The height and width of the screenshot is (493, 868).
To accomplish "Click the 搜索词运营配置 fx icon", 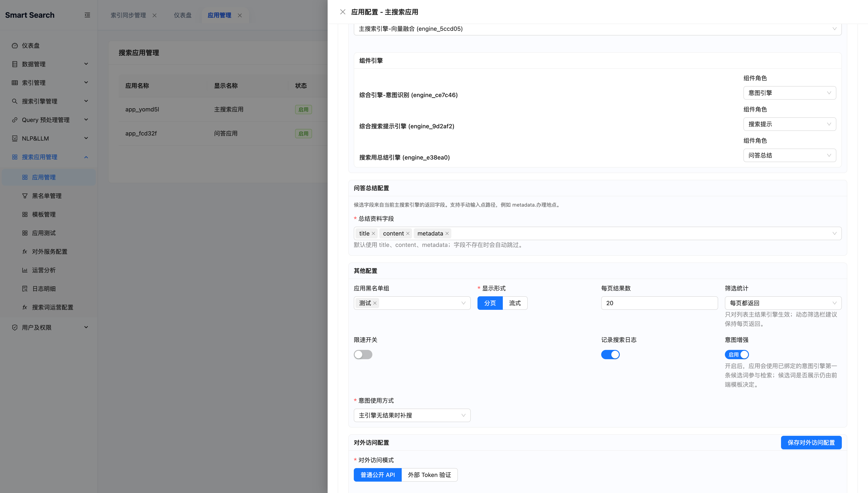I will coord(25,307).
